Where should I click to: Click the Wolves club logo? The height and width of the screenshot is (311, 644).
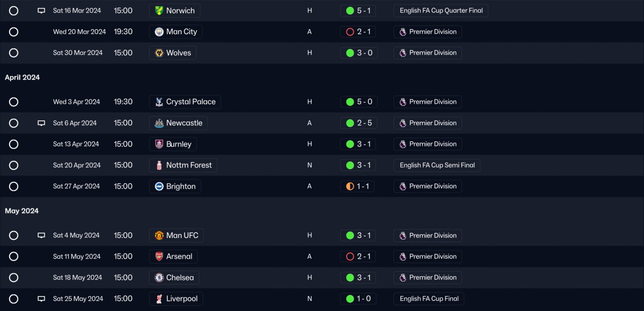[x=159, y=53]
